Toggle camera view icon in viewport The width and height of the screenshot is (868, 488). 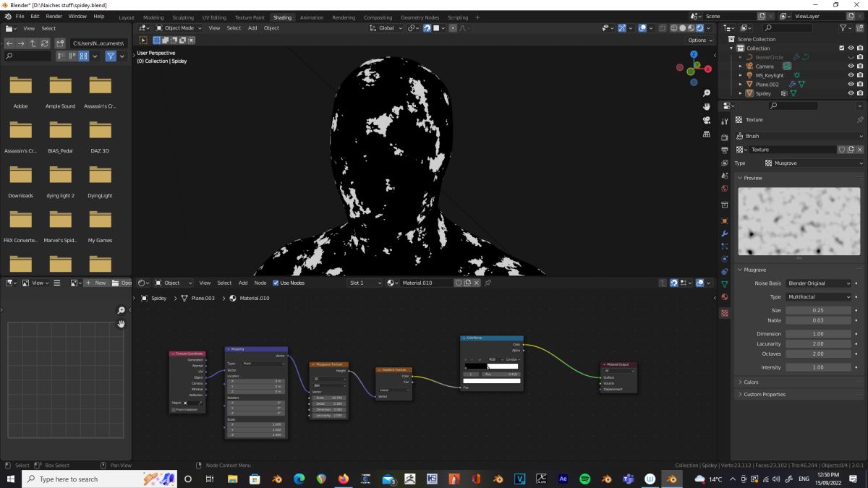coord(707,120)
